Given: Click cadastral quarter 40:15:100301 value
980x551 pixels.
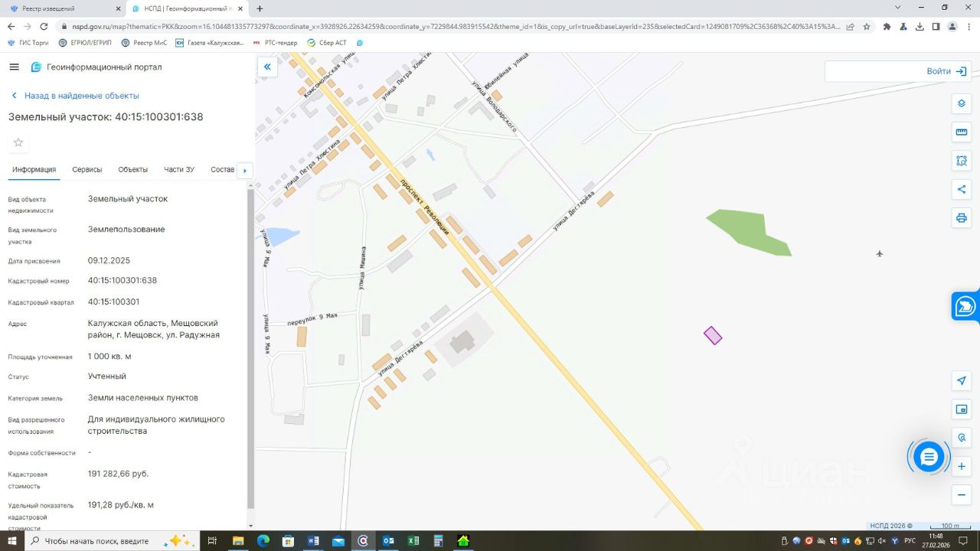Looking at the screenshot, I should click(114, 302).
